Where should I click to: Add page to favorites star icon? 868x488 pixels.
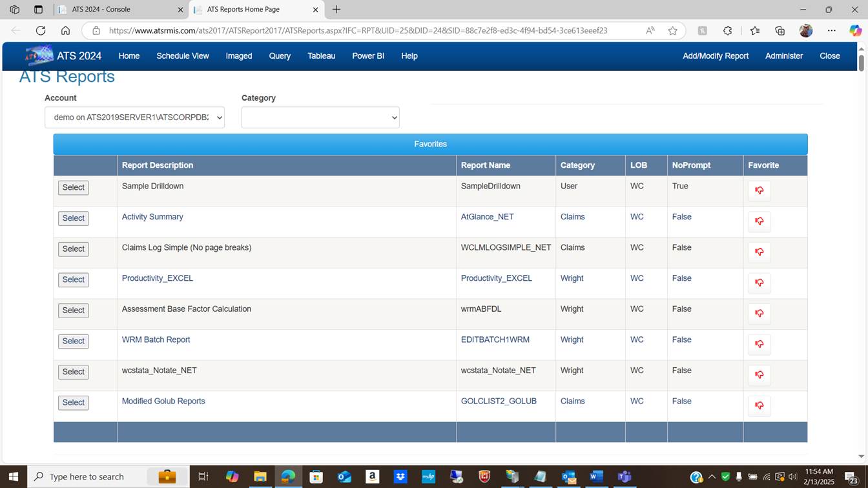672,30
